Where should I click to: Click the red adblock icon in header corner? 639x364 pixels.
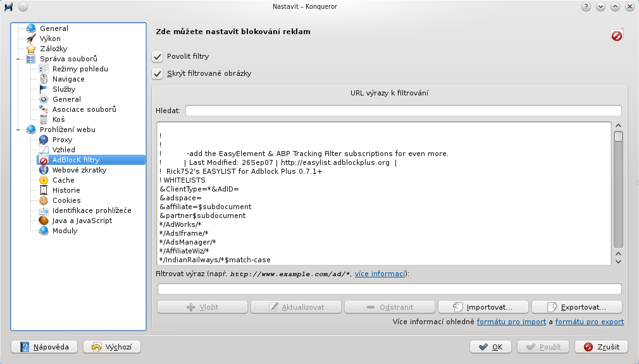tap(617, 35)
